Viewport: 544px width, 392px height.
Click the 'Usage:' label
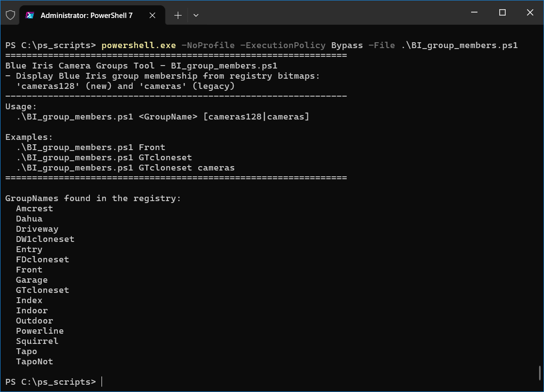click(21, 106)
